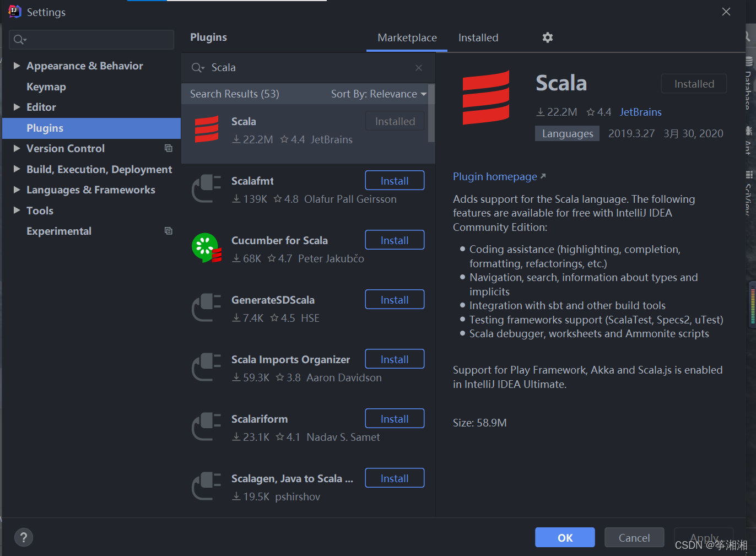Install the Scalafmt plugin
Screen dimensions: 756x556
[x=395, y=181]
